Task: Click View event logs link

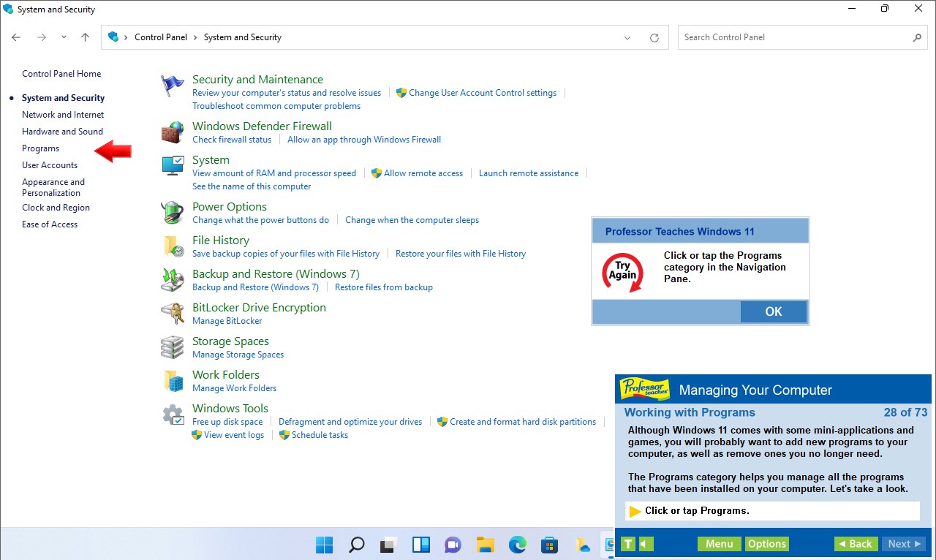Action: point(234,435)
